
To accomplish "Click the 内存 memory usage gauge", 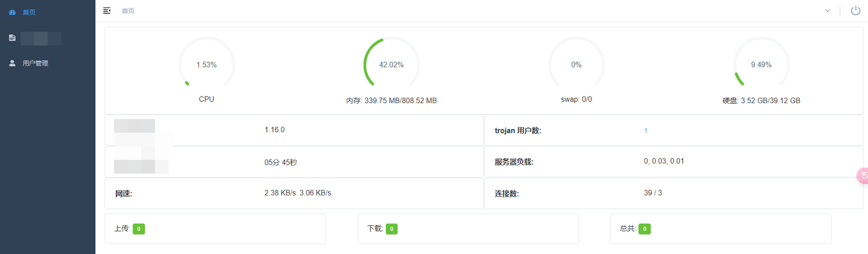I will 391,65.
